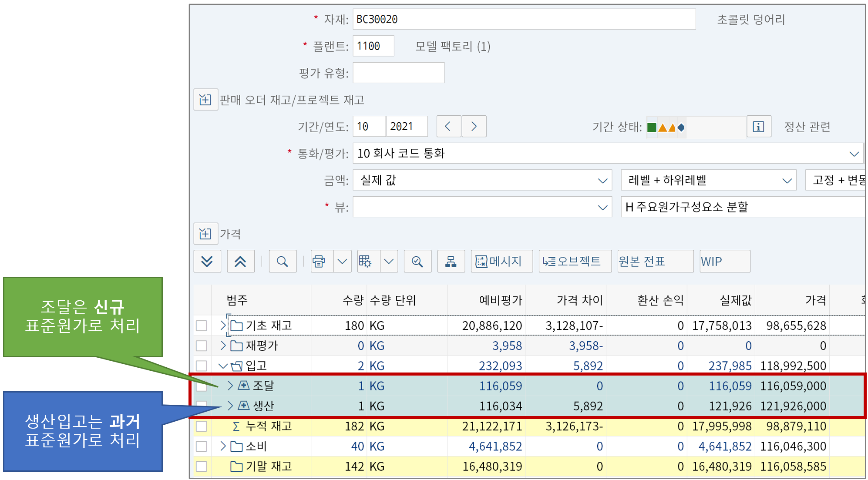The width and height of the screenshot is (868, 480).
Task: Click the period status info icon
Action: (x=759, y=127)
